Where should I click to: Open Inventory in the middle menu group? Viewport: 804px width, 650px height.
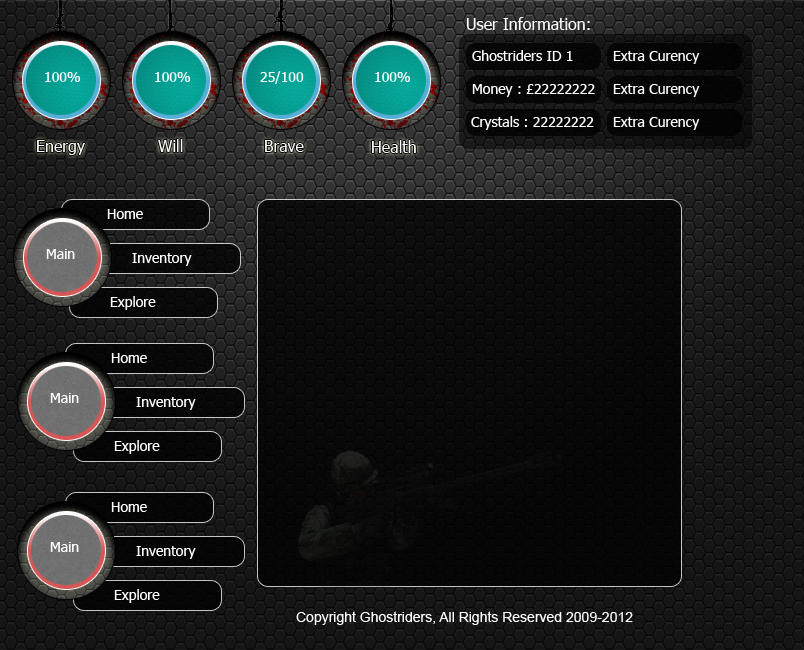point(177,402)
